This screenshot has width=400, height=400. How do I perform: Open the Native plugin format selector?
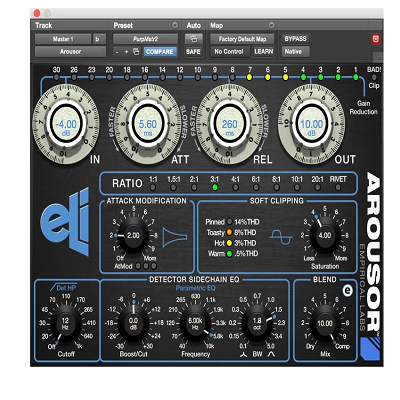pos(296,52)
